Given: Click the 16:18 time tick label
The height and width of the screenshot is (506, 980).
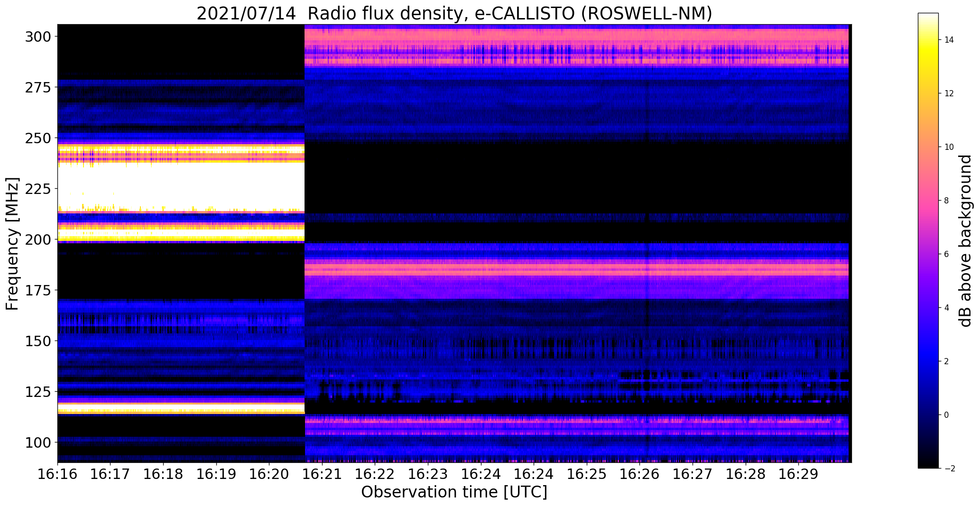Looking at the screenshot, I should click(164, 474).
